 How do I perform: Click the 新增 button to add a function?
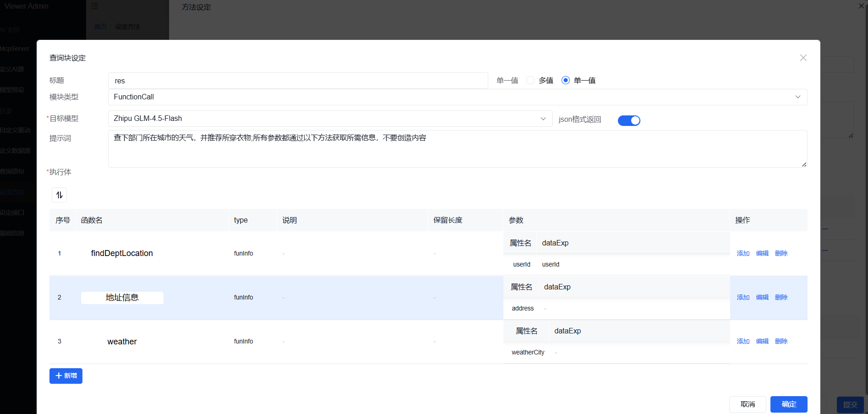[66, 376]
